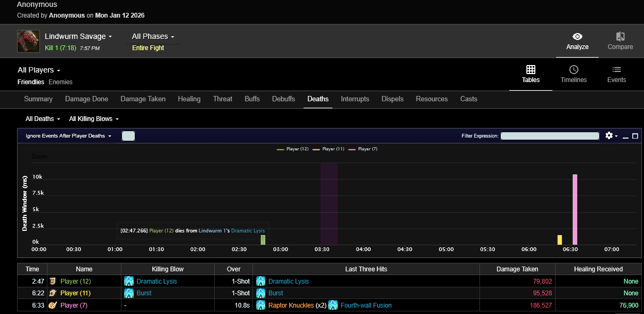The height and width of the screenshot is (314, 644).
Task: Minimize the chart panel
Action: 626,136
